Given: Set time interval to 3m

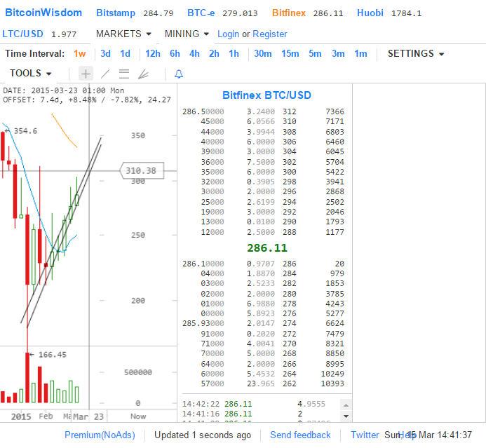Looking at the screenshot, I should click(x=338, y=53).
